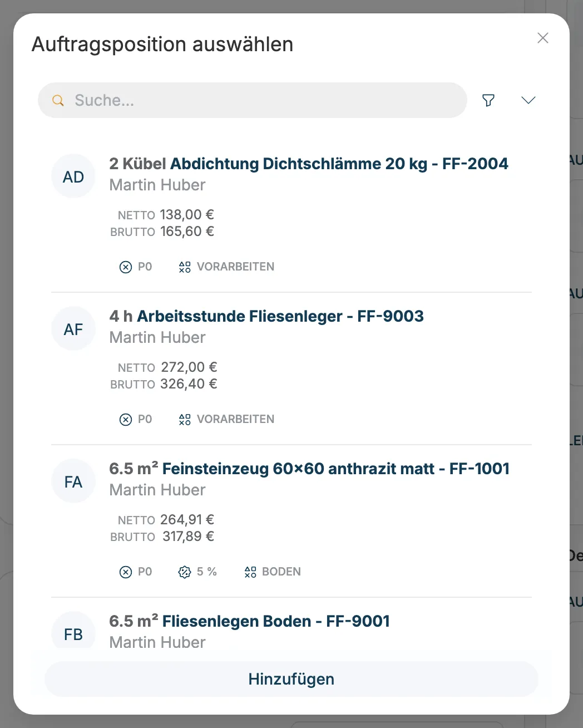This screenshot has width=583, height=728.
Task: Focus the Suche search field
Action: (x=253, y=100)
